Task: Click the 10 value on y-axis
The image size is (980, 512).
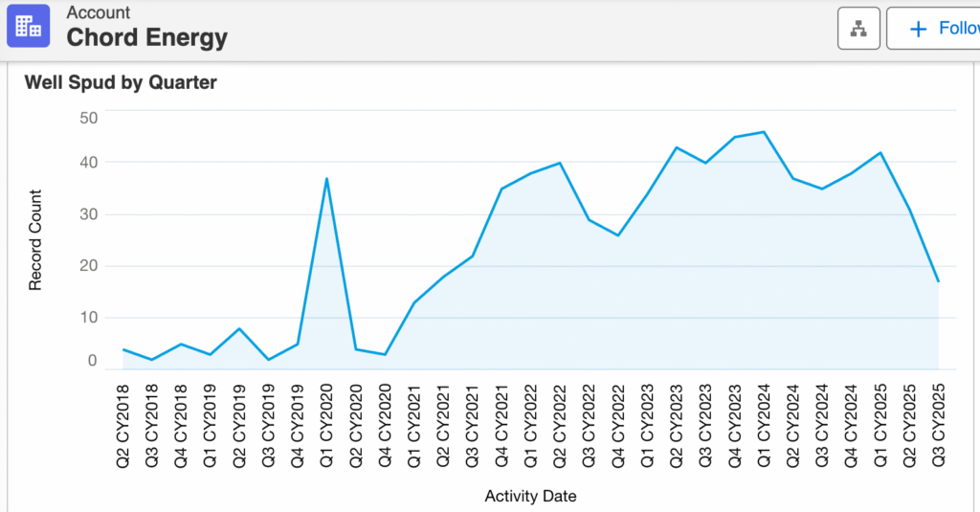Action: click(89, 318)
